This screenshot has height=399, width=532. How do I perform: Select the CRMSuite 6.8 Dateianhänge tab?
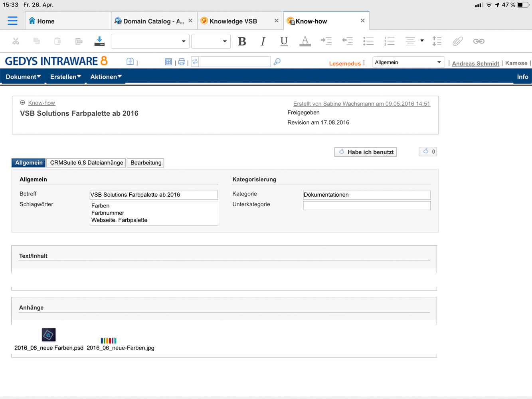[x=87, y=163]
